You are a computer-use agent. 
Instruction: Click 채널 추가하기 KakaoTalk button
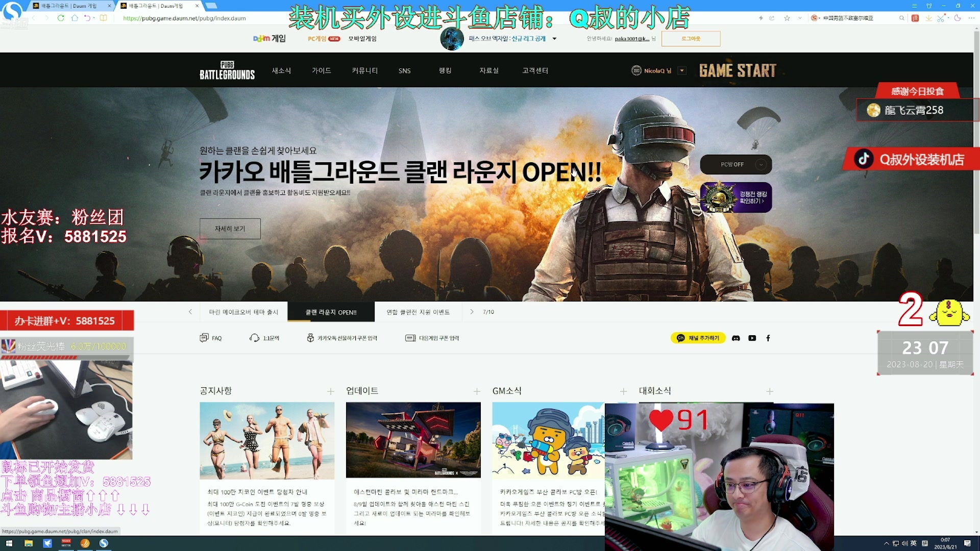pyautogui.click(x=698, y=338)
